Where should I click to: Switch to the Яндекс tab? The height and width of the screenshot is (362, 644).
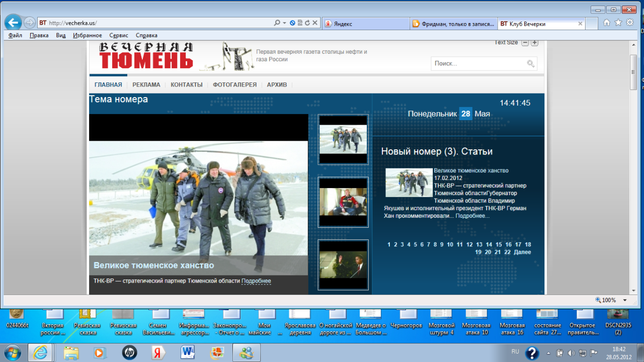(x=365, y=24)
